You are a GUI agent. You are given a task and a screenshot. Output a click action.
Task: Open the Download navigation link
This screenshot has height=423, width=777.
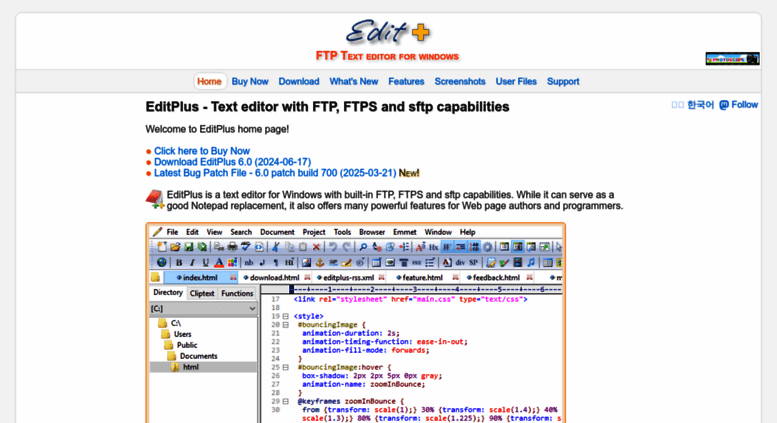pos(299,81)
